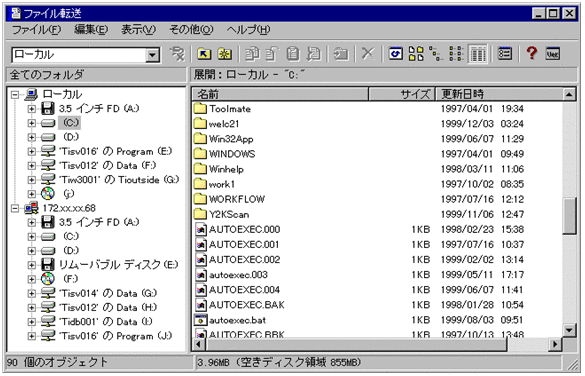Select the local (j:) CD-ROM drive icon
Screen dimensions: 585x376
tap(48, 194)
